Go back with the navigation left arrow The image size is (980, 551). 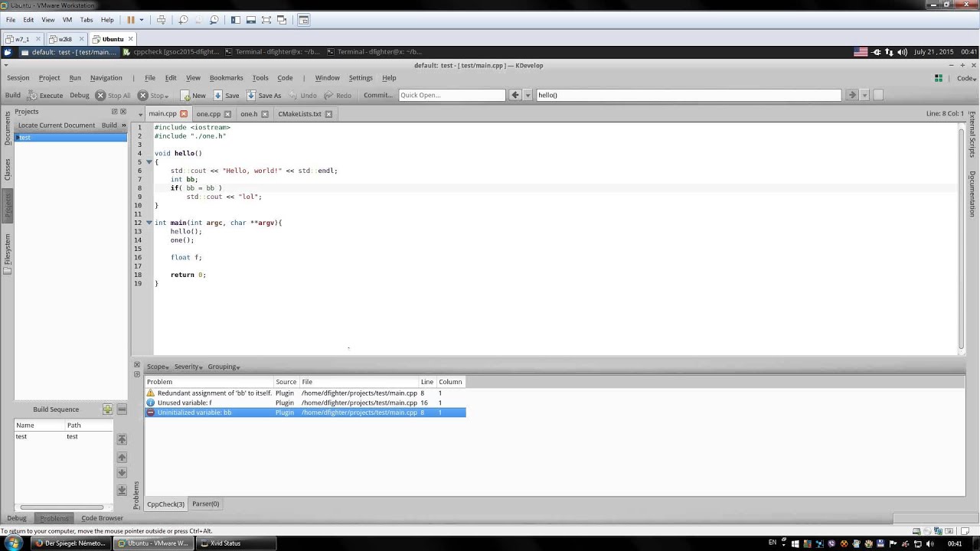[515, 95]
